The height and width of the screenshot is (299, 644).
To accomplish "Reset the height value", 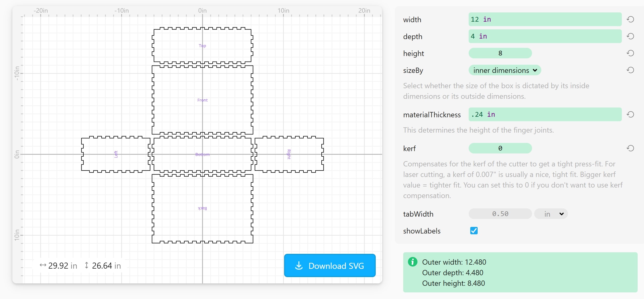I will pyautogui.click(x=630, y=53).
